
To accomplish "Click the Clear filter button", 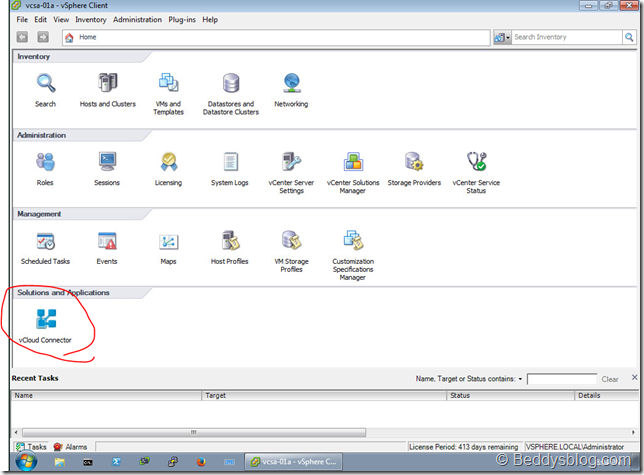I will (610, 379).
